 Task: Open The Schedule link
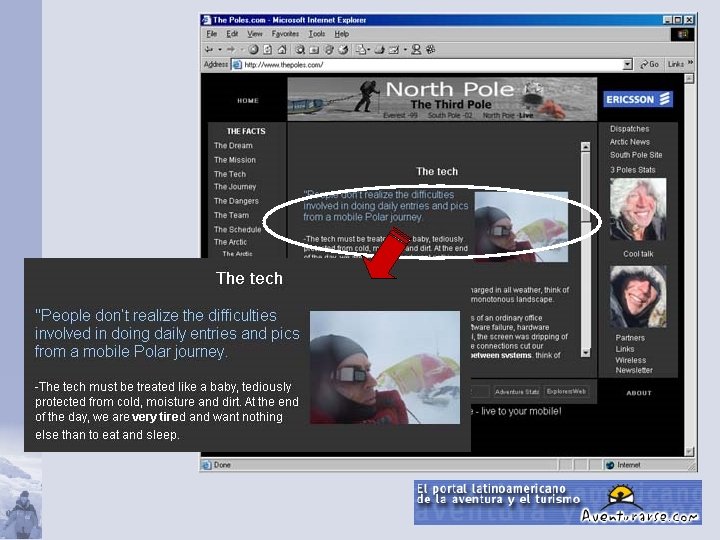click(x=237, y=229)
